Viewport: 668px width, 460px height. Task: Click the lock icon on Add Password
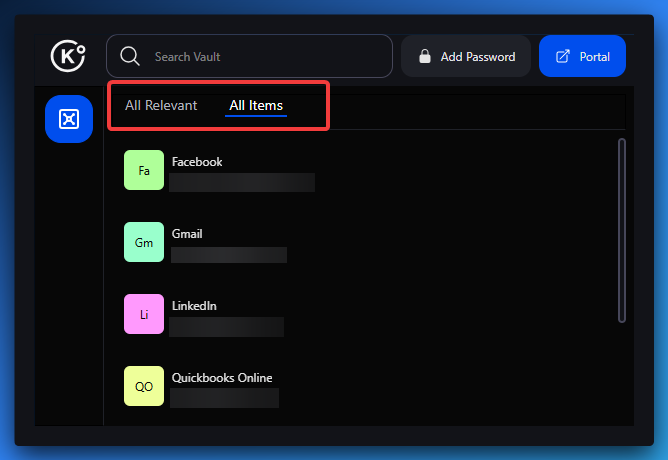coord(424,57)
